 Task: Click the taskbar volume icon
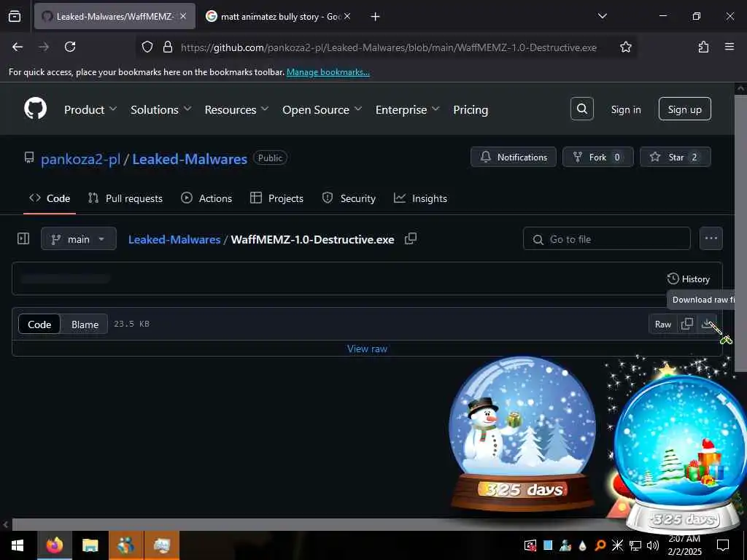tap(652, 545)
